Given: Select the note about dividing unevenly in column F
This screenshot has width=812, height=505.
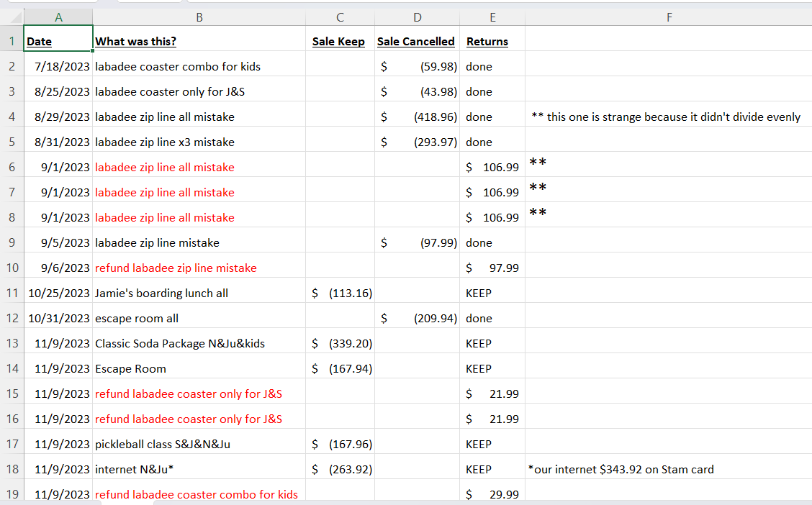Looking at the screenshot, I should pyautogui.click(x=669, y=117).
